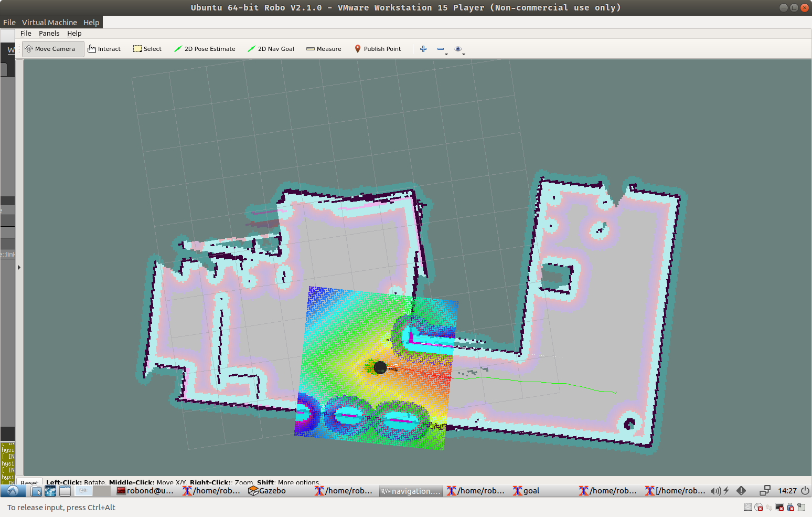Click the blue minus remove-tool icon
This screenshot has width=812, height=517.
click(x=441, y=49)
